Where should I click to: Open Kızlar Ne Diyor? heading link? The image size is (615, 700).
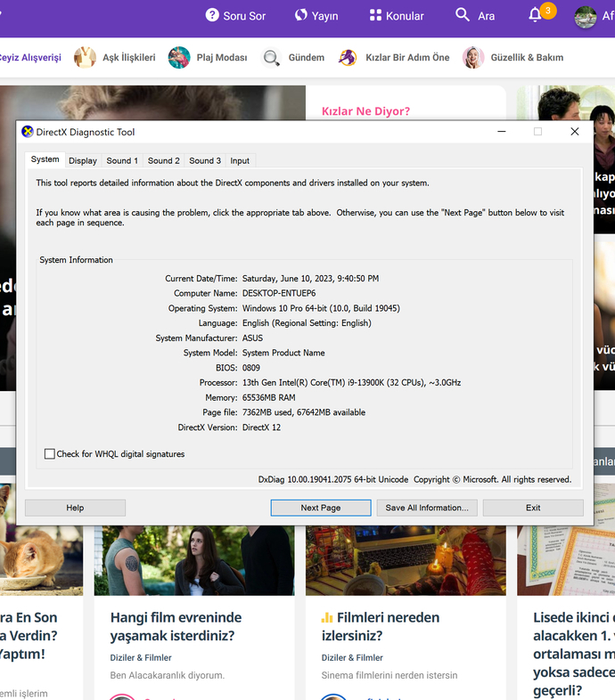(x=365, y=111)
